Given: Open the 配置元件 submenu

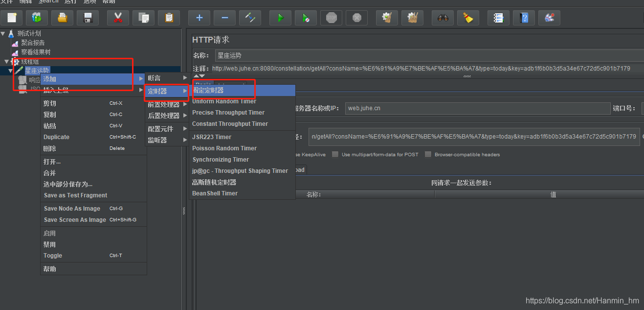Looking at the screenshot, I should [x=167, y=129].
